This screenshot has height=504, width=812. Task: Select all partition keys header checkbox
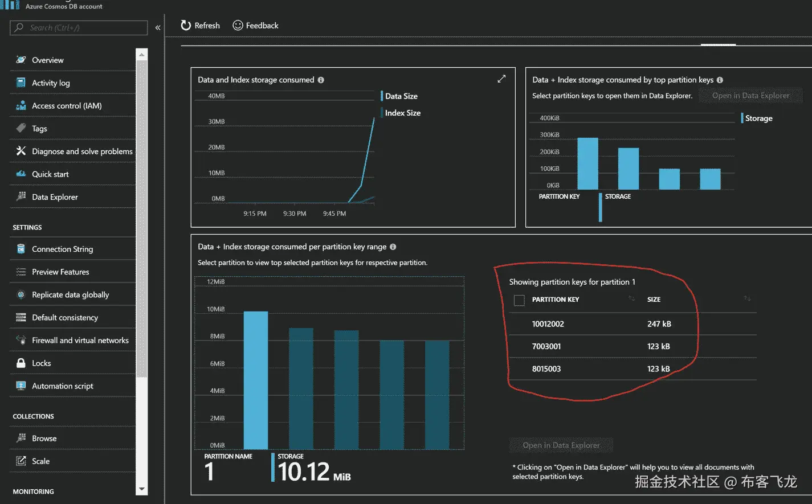tap(519, 300)
